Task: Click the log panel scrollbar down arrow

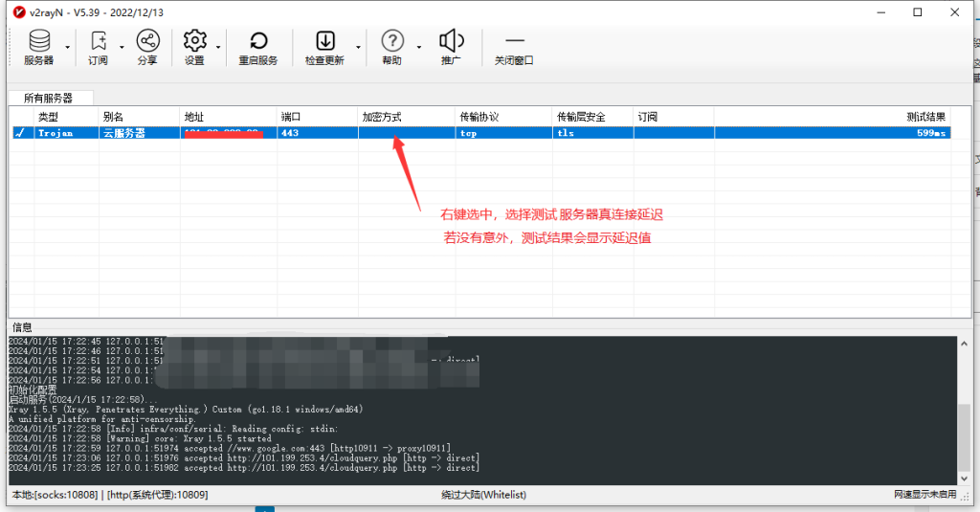Action: 964,479
